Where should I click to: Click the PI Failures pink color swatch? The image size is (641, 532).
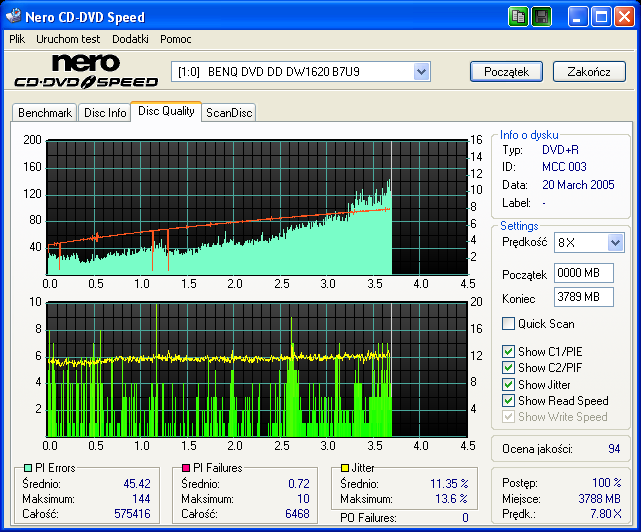tap(186, 468)
